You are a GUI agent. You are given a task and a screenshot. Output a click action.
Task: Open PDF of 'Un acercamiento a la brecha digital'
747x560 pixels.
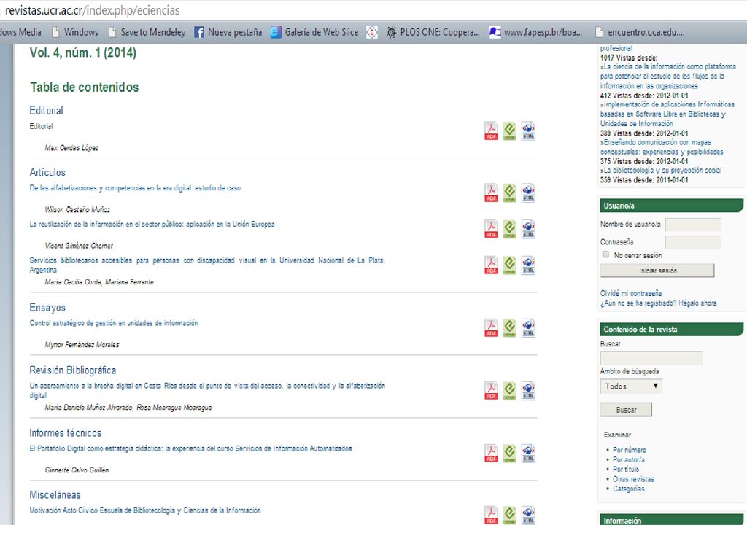(491, 391)
